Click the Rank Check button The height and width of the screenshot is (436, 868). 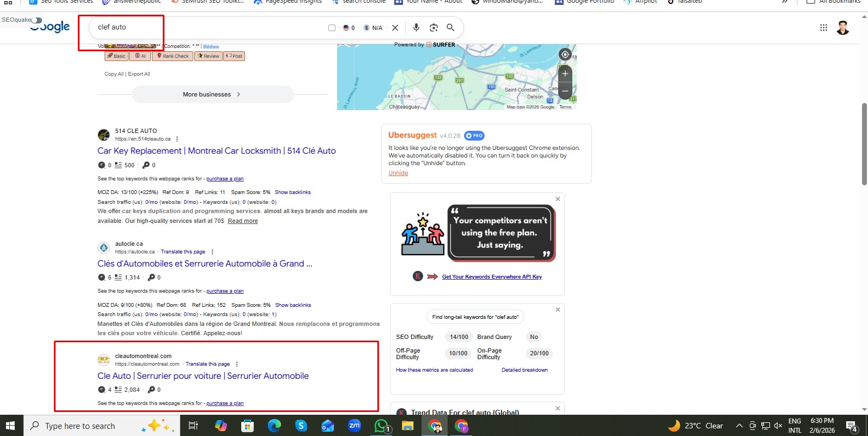pyautogui.click(x=173, y=56)
